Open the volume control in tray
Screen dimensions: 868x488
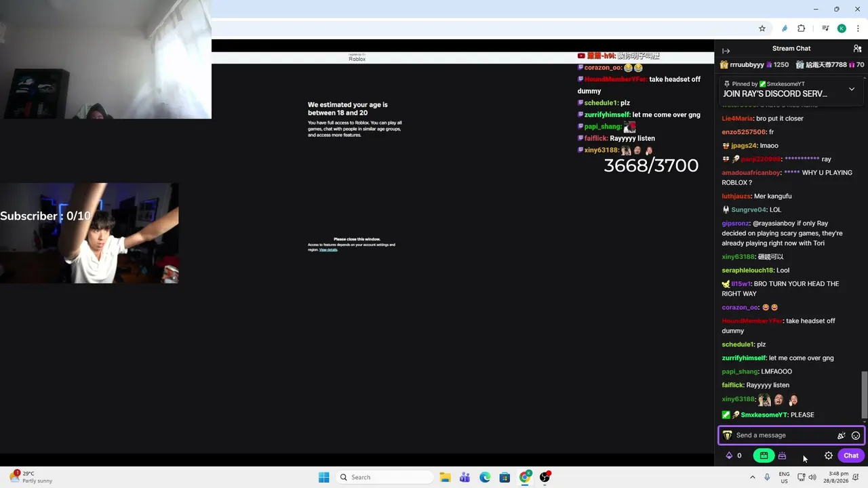812,477
